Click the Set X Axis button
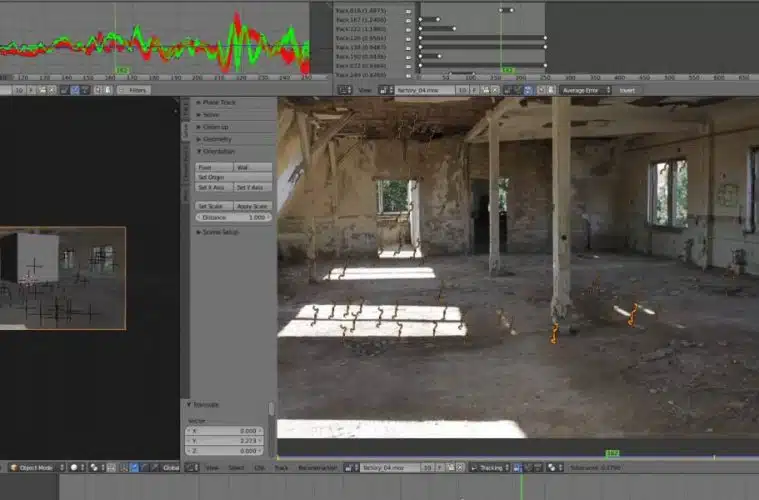 213,187
